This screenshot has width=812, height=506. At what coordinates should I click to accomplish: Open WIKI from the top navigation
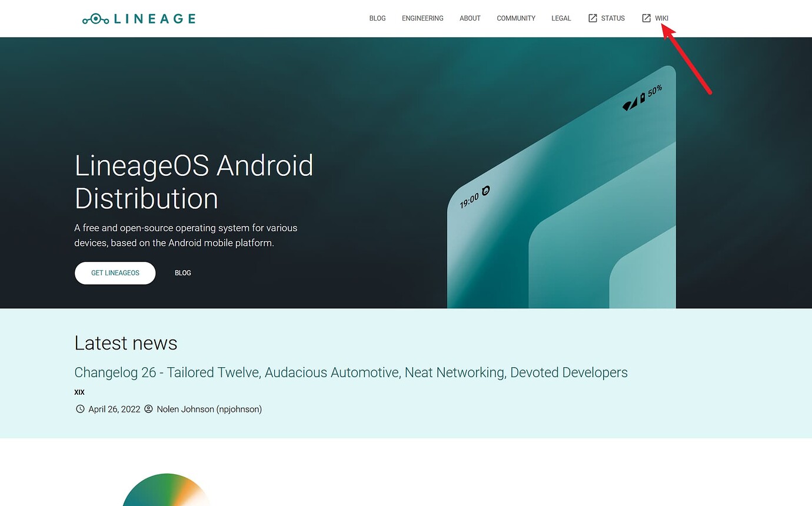[x=662, y=18]
